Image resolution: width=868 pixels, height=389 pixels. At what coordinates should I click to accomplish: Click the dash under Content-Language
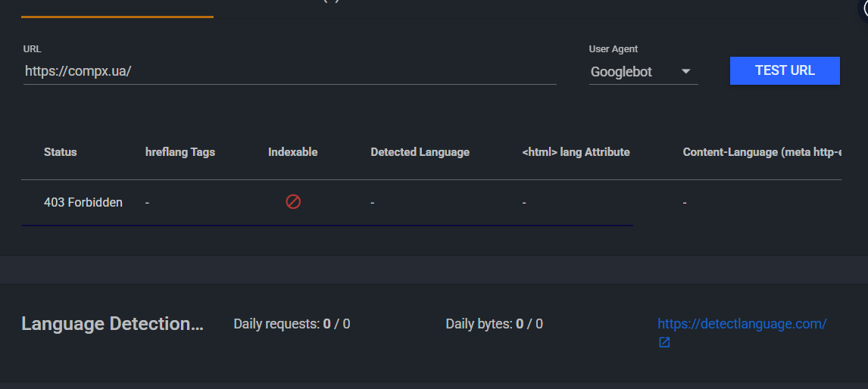click(685, 203)
